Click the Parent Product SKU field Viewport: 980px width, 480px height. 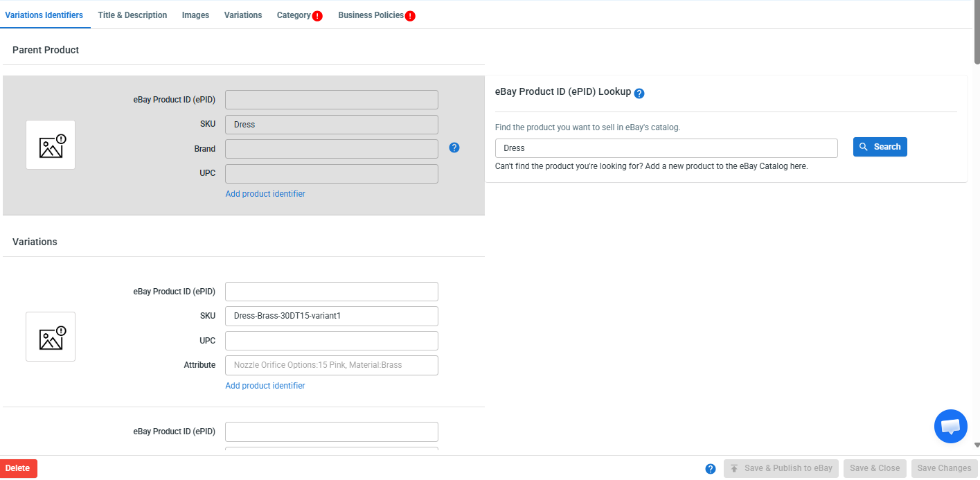tap(332, 125)
